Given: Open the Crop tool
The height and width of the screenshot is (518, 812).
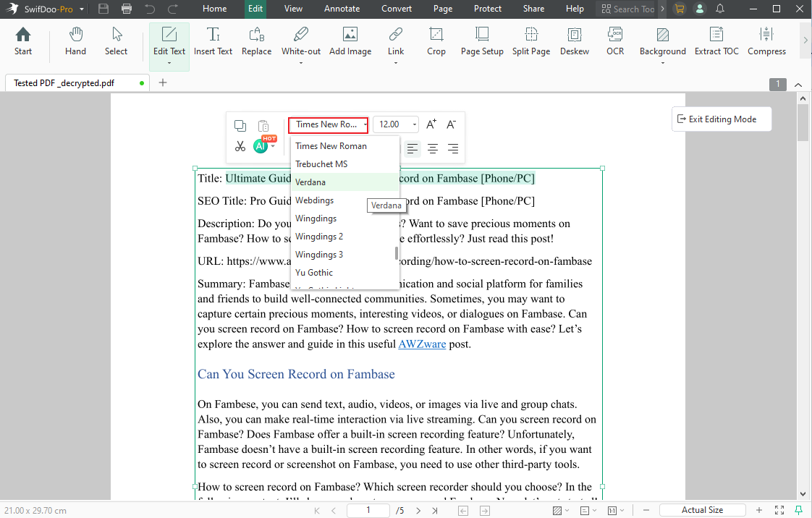Looking at the screenshot, I should pos(436,41).
